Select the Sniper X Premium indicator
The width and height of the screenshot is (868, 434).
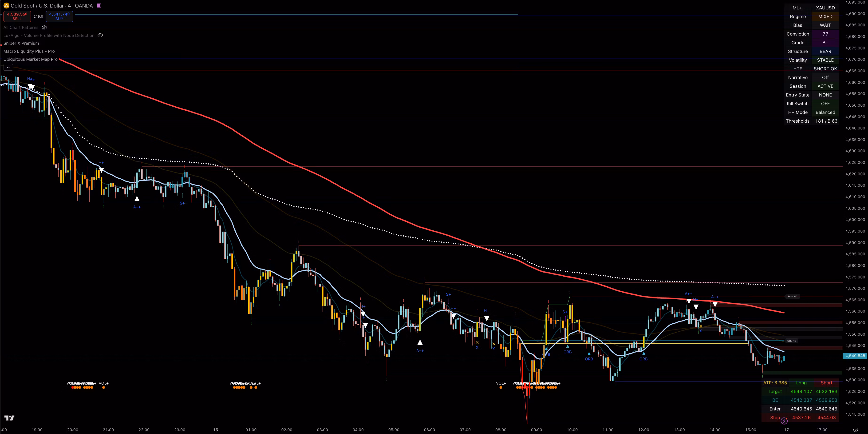pos(21,43)
